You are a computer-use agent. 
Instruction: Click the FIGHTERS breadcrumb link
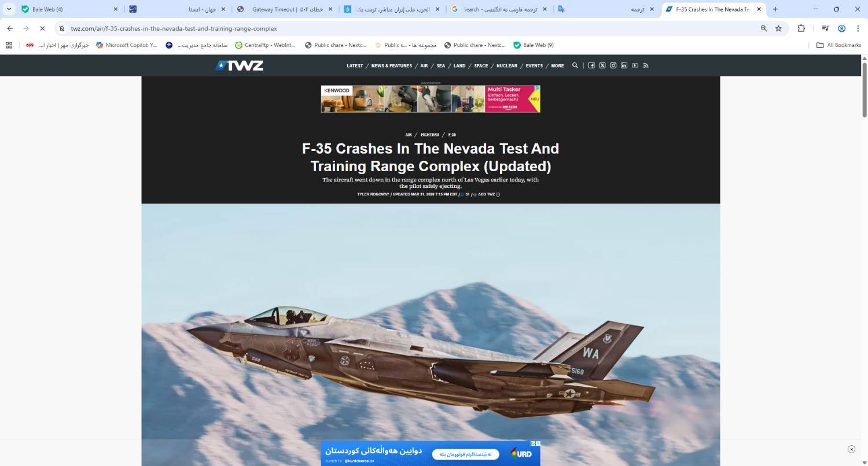pos(430,135)
